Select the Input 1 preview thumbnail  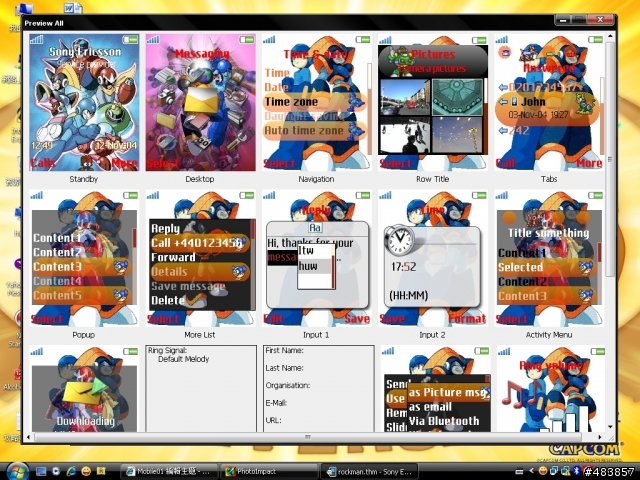pos(317,258)
